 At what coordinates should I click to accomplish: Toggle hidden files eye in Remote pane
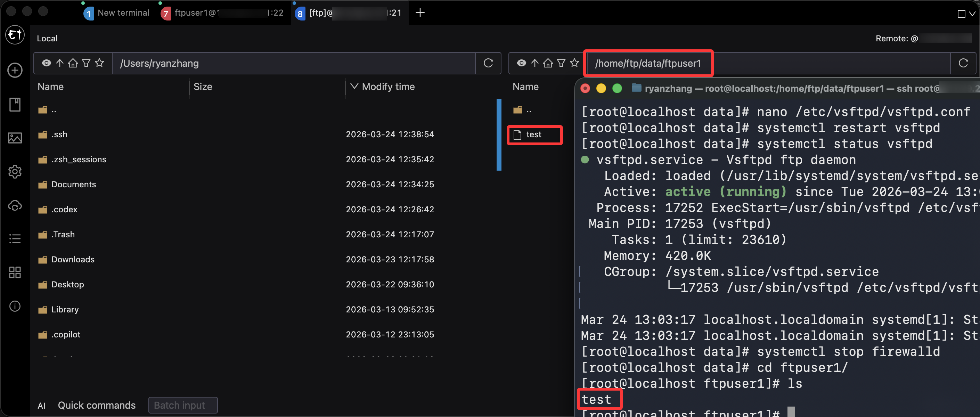pyautogui.click(x=522, y=63)
